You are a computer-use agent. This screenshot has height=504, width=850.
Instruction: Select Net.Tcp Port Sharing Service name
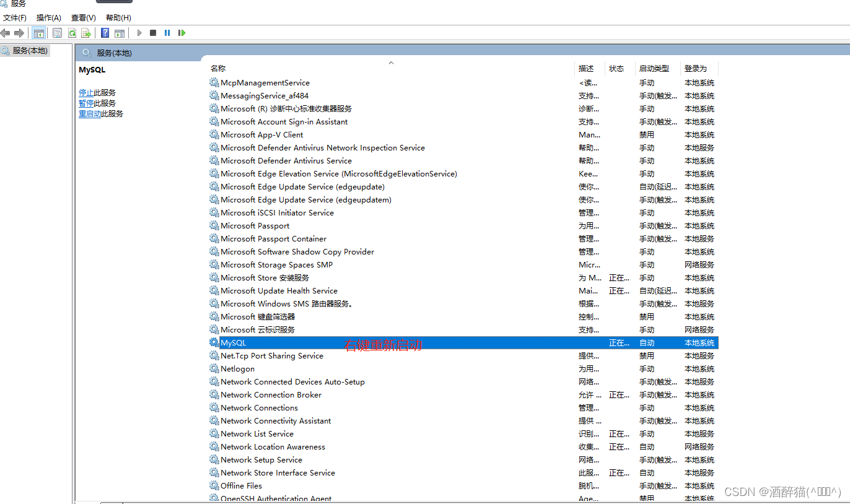click(272, 355)
